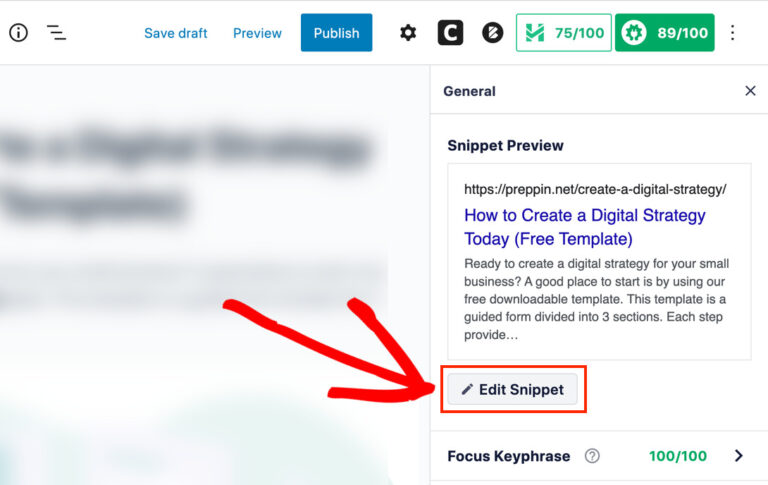This screenshot has width=768, height=485.
Task: Close the General panel
Action: tap(750, 91)
